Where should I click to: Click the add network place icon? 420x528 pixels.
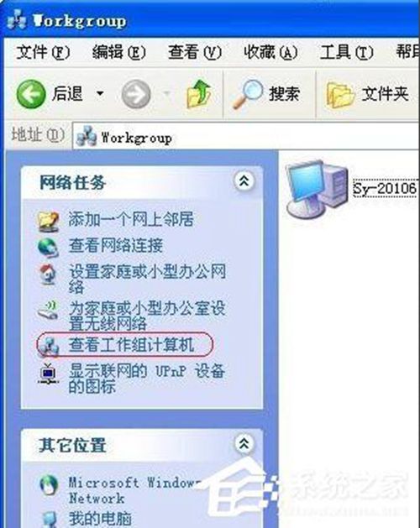pyautogui.click(x=49, y=221)
